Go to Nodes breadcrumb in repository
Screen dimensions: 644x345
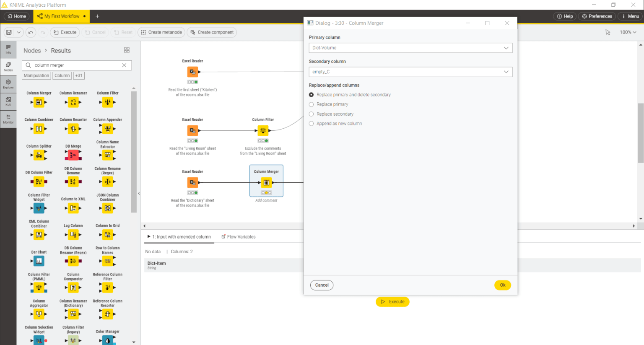pos(32,50)
